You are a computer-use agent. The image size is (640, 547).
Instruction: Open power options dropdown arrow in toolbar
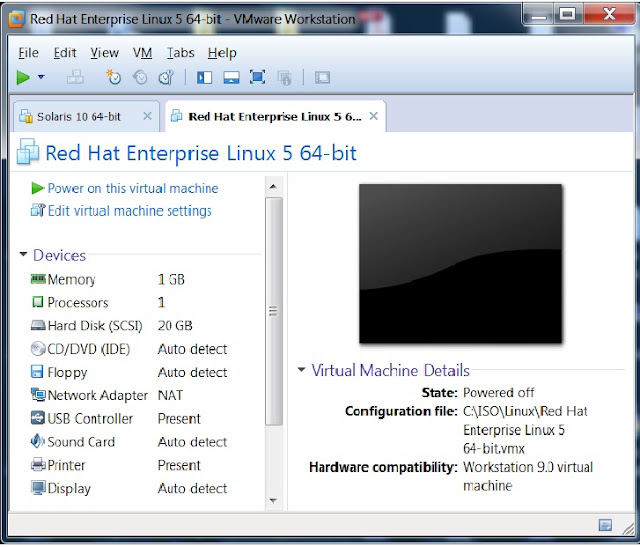point(41,77)
